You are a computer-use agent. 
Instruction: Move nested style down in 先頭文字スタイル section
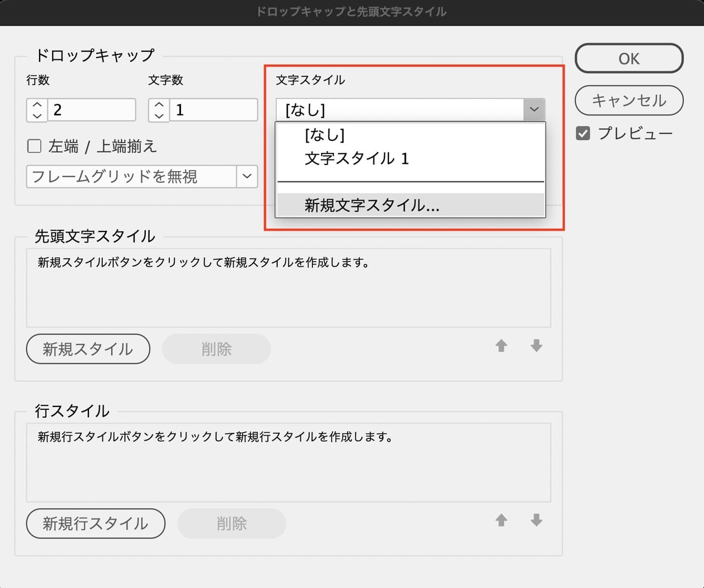[536, 347]
